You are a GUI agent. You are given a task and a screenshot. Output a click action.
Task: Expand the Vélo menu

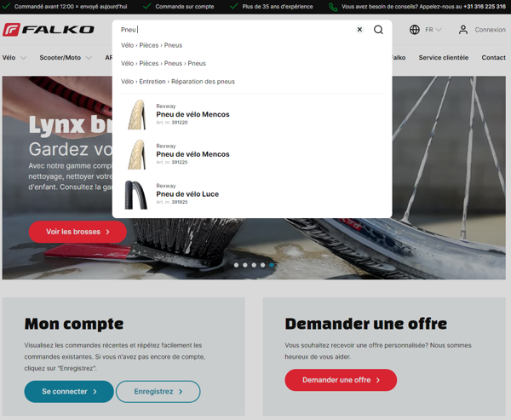tap(14, 58)
